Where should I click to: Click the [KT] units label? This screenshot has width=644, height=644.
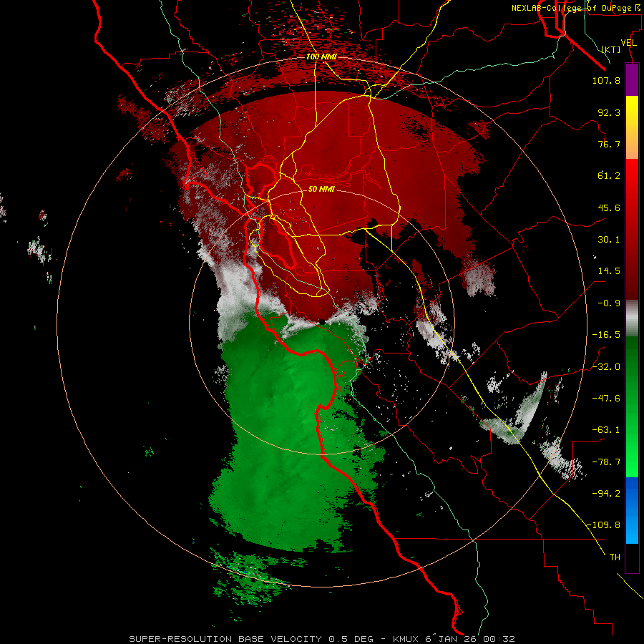click(611, 49)
